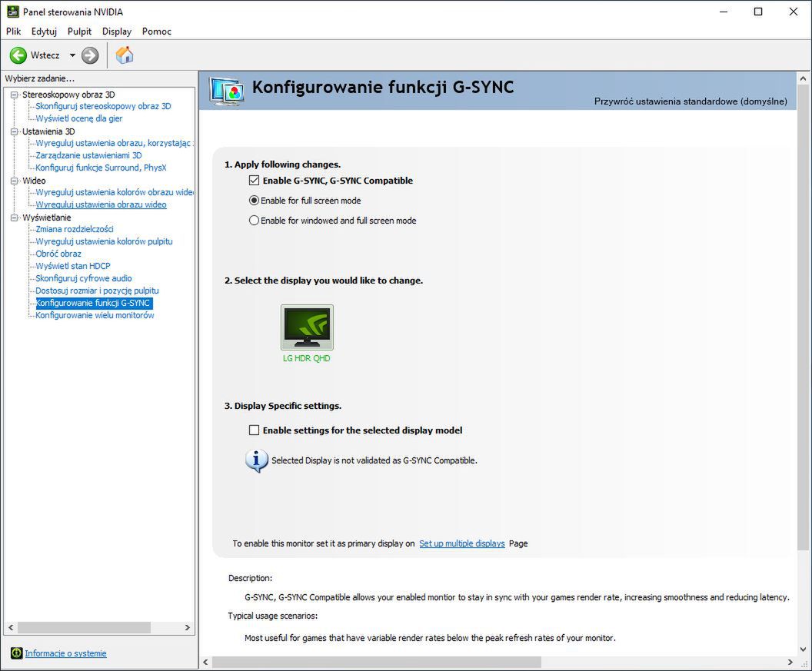Open the Display menu
This screenshot has width=812, height=671.
[117, 31]
